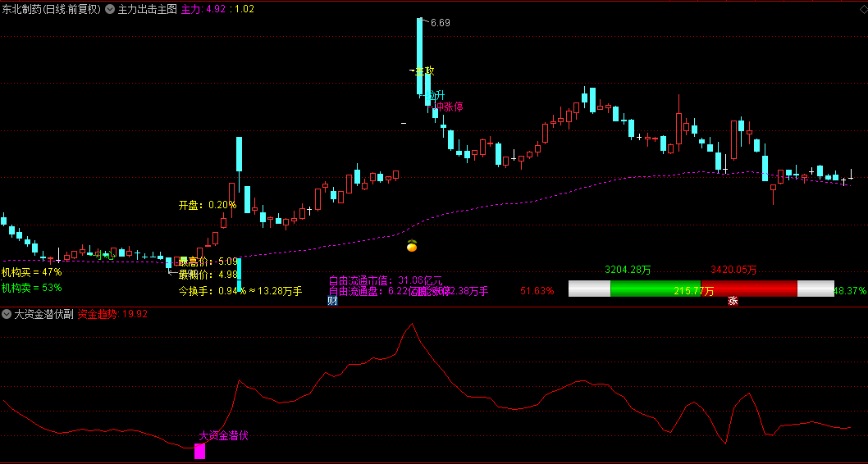Image resolution: width=868 pixels, height=464 pixels.
Task: Click the yellow 主攻 signal label
Action: tap(425, 71)
